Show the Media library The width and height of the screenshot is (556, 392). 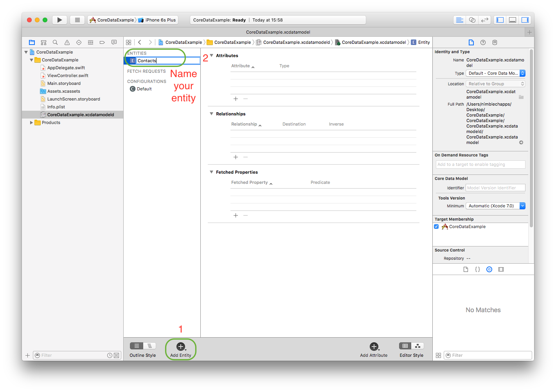501,269
